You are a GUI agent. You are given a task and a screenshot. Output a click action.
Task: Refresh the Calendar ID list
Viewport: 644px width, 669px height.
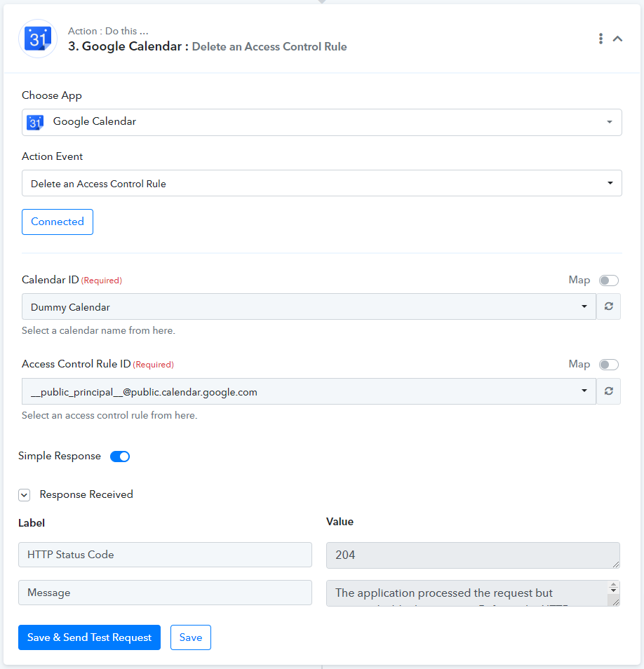609,306
